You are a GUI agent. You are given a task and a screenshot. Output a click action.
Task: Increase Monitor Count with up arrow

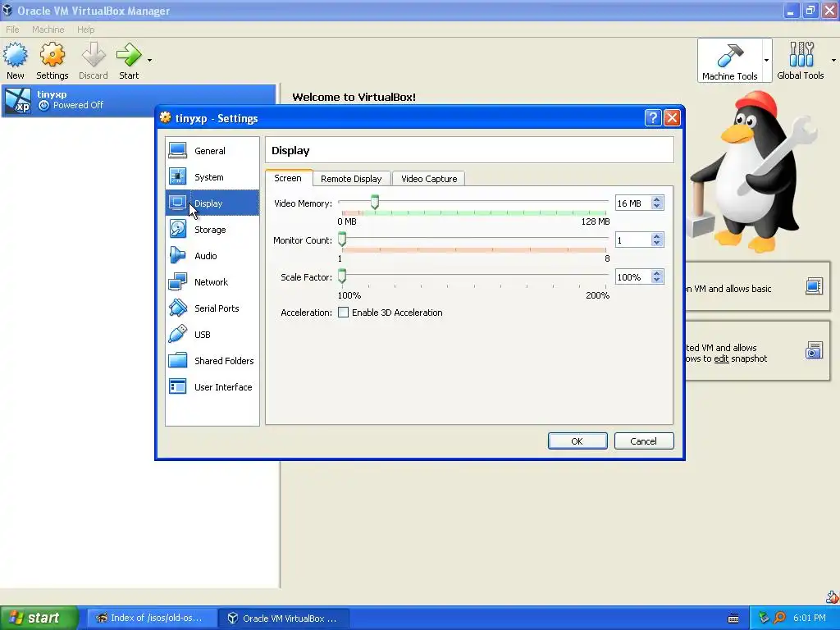657,237
